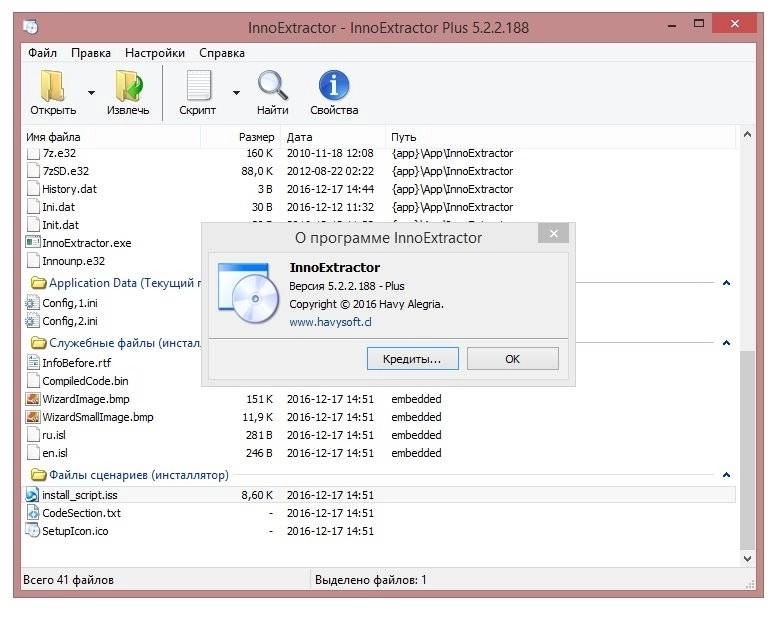Click the WizardImage.bmp picture icon
The image size is (781, 617).
33,399
